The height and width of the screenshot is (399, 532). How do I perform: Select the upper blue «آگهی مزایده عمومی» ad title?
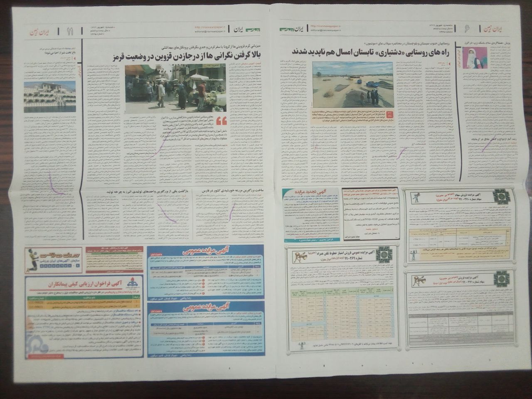click(x=194, y=252)
